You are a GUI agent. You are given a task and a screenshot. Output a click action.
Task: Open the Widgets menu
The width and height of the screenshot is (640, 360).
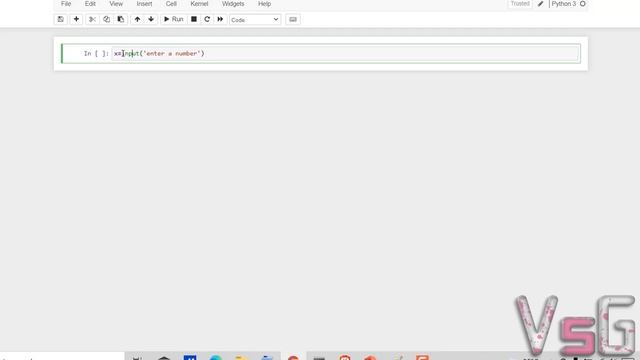(233, 4)
